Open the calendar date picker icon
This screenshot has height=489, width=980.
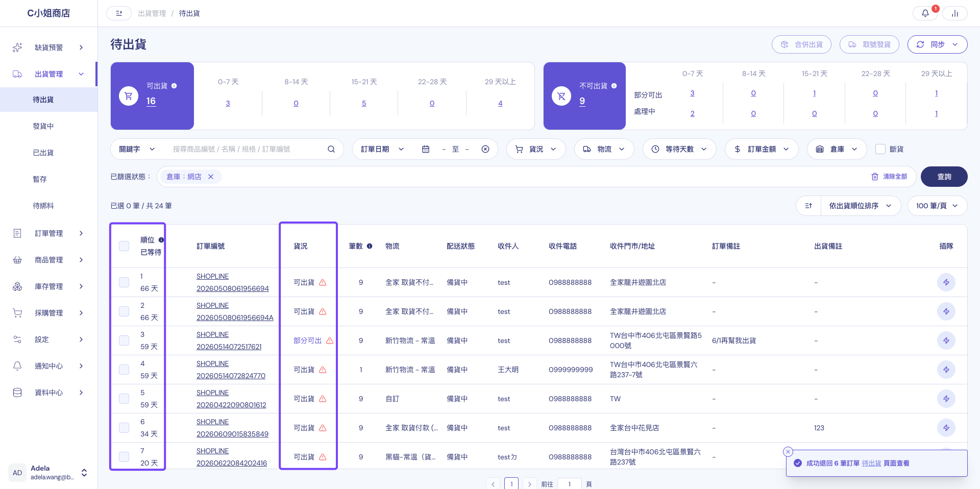click(426, 149)
